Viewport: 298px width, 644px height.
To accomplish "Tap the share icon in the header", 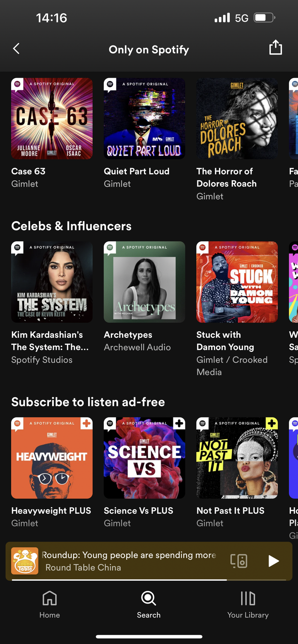I will (275, 48).
